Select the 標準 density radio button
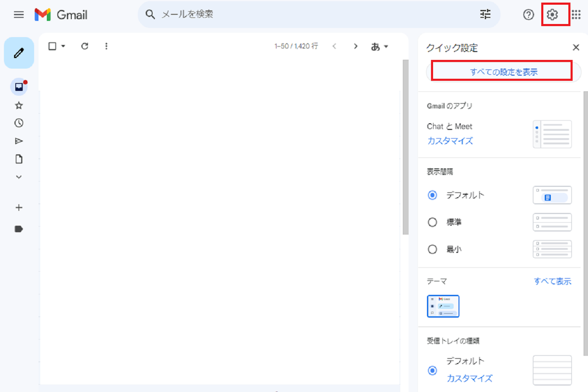588x392 pixels. click(x=432, y=222)
